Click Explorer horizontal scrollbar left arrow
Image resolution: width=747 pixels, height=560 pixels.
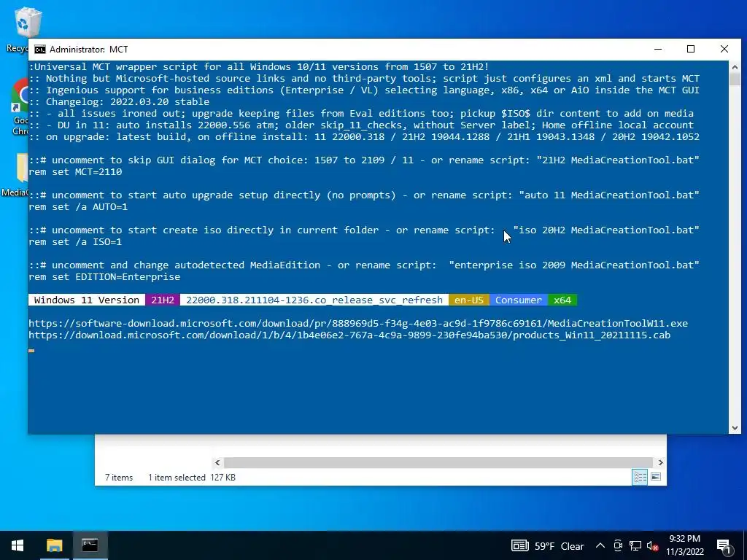(217, 462)
